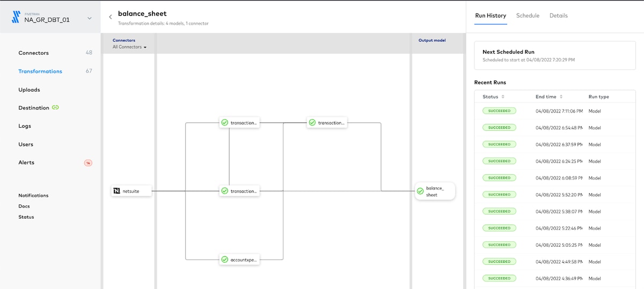Open the Logs sidebar item
The image size is (644, 289).
25,126
